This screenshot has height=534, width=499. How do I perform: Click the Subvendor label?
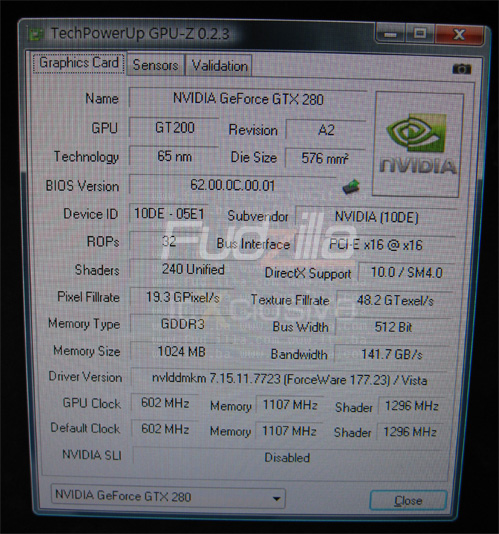click(x=258, y=216)
